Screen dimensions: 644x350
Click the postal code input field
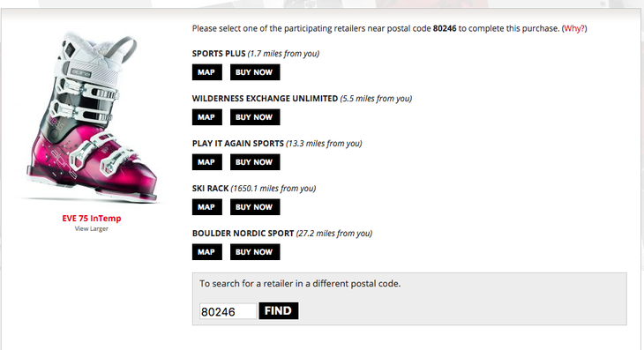point(228,311)
